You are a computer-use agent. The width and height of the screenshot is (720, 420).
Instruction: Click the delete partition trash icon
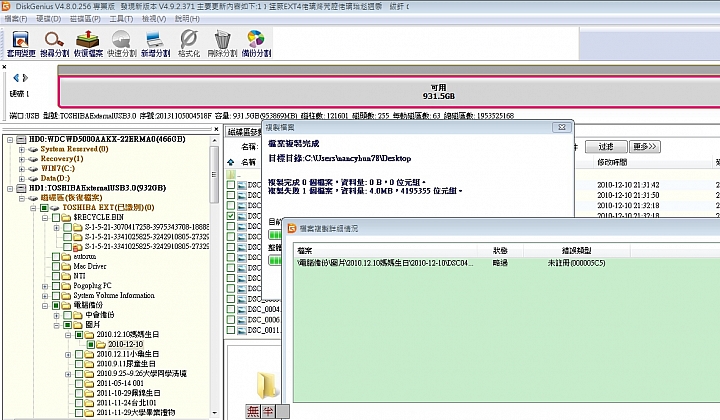(222, 40)
